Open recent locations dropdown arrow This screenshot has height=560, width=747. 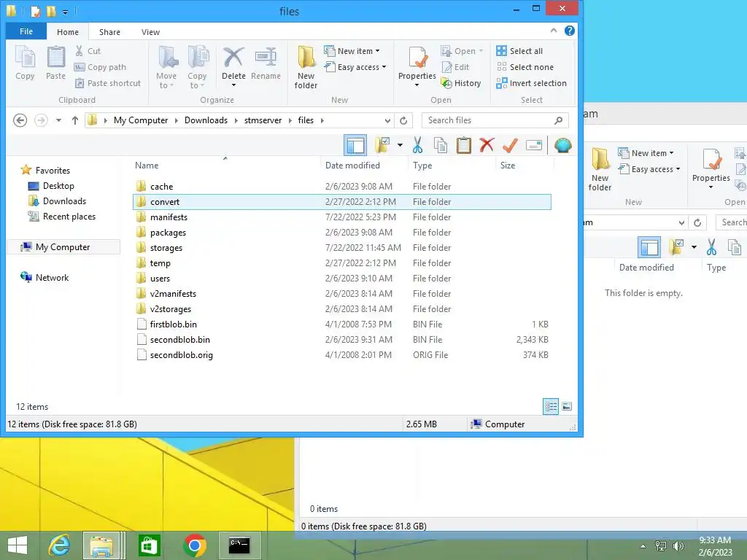pos(58,120)
